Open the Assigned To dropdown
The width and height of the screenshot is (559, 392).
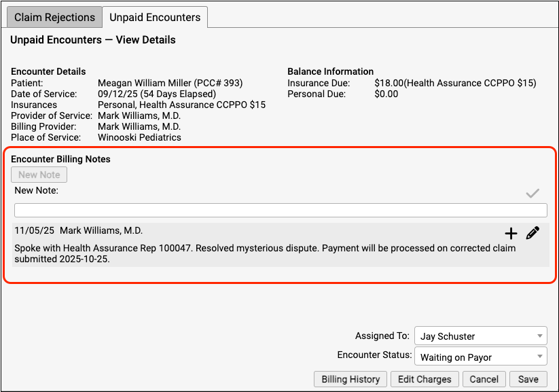coord(480,336)
